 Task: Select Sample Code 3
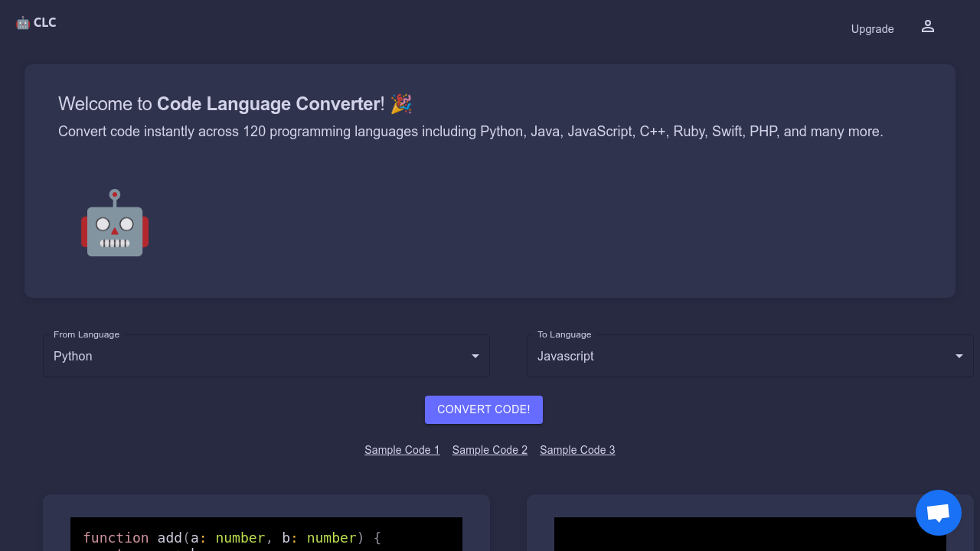pos(577,450)
